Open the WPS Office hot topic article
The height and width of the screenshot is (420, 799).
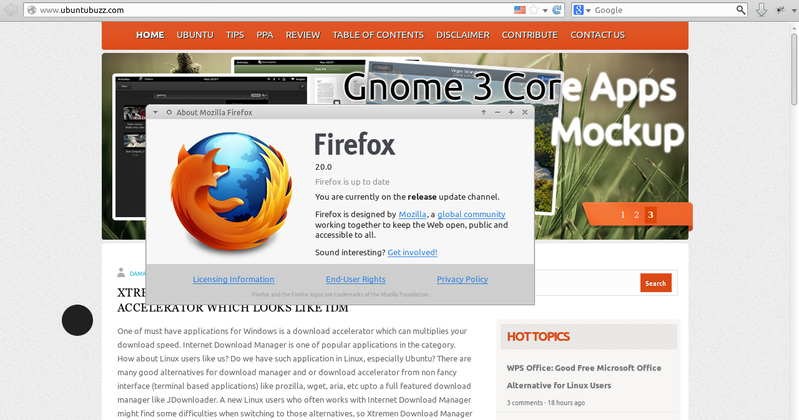tap(584, 377)
